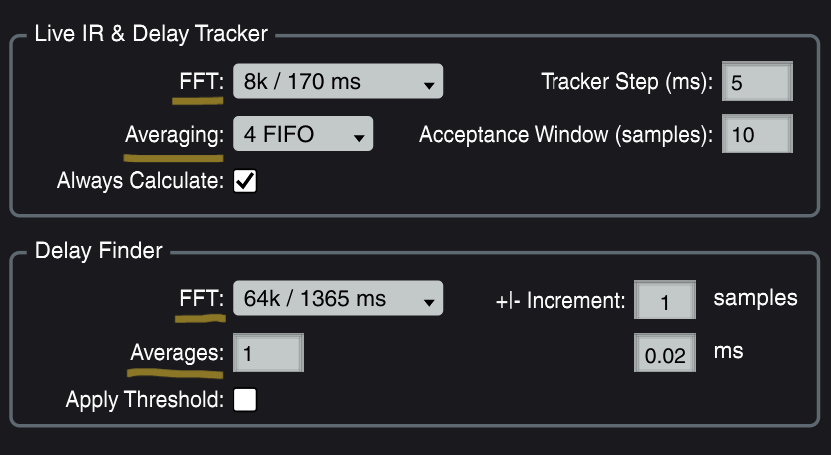Enable the Apply Threshold checkbox
Image resolution: width=831 pixels, height=455 pixels.
point(245,400)
